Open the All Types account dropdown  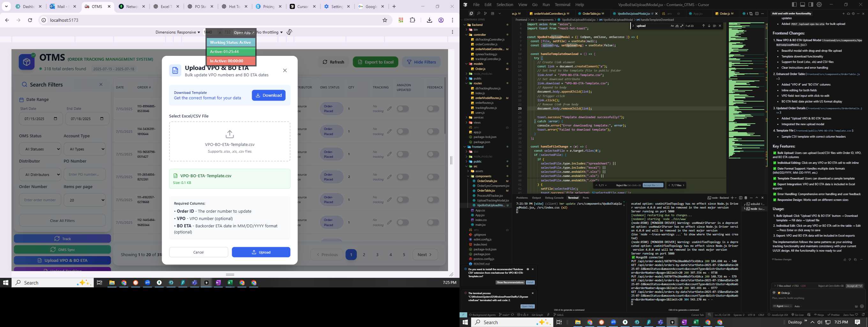(x=85, y=149)
